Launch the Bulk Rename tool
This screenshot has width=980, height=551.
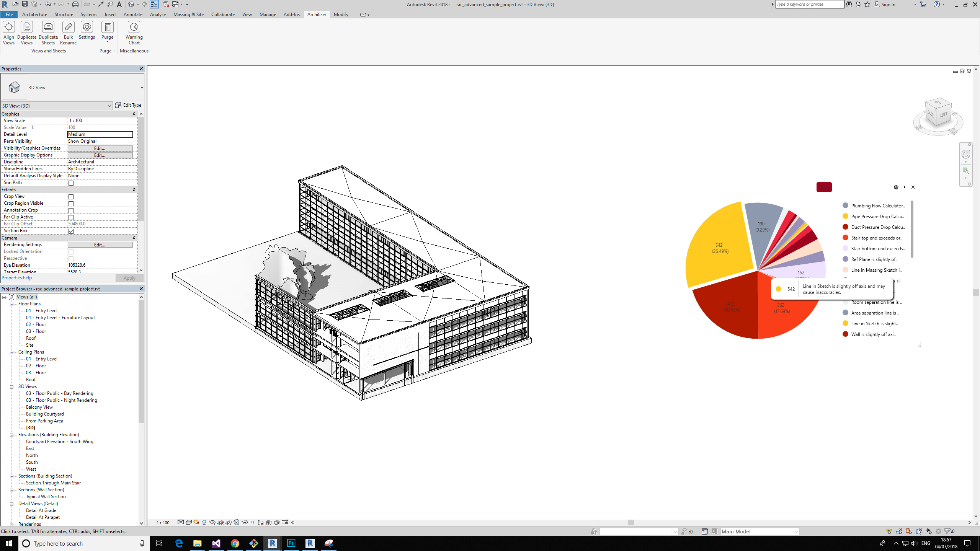click(x=68, y=27)
